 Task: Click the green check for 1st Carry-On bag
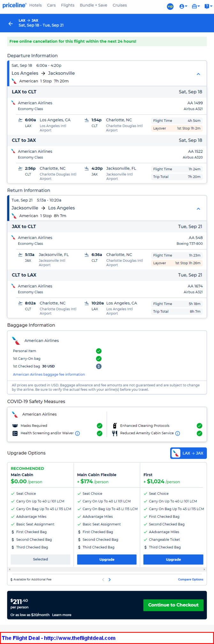point(99,359)
